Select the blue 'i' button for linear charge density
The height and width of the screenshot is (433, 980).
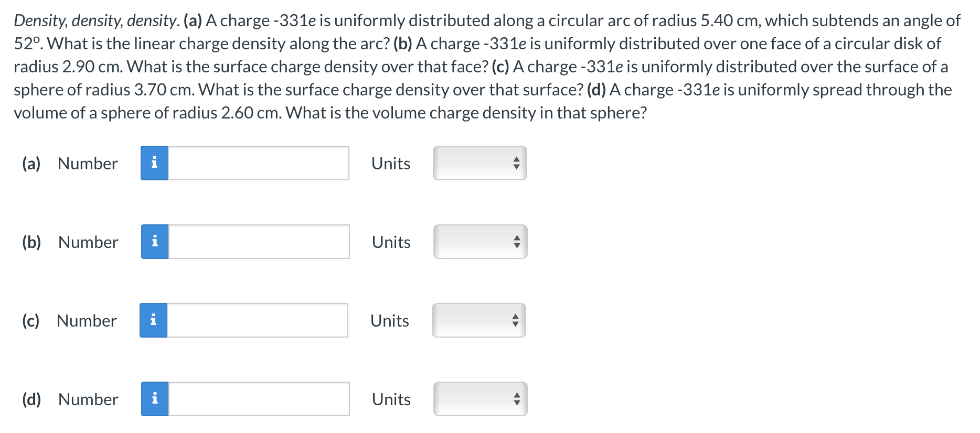(x=154, y=163)
